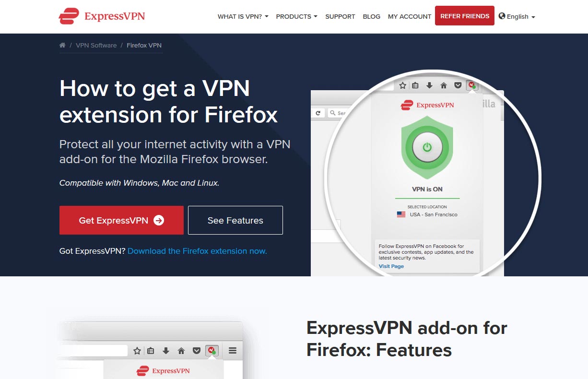This screenshot has width=588, height=379.
Task: Click the home icon in breadcrumb
Action: click(62, 45)
